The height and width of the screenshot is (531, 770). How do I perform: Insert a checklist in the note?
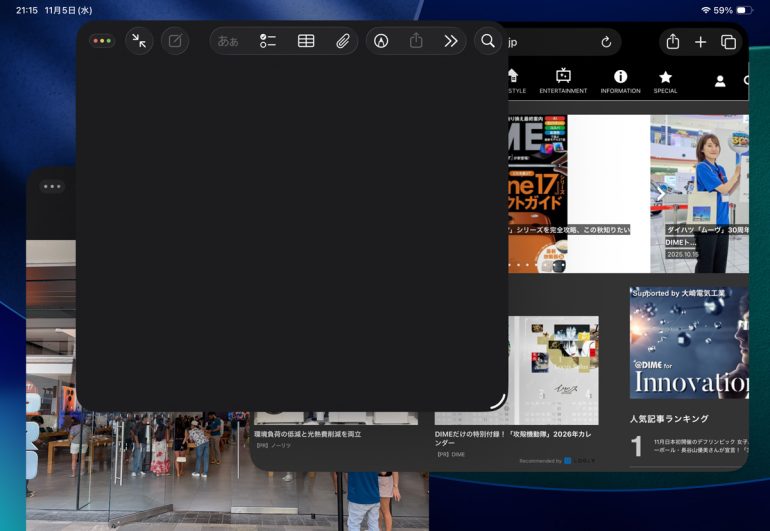267,41
